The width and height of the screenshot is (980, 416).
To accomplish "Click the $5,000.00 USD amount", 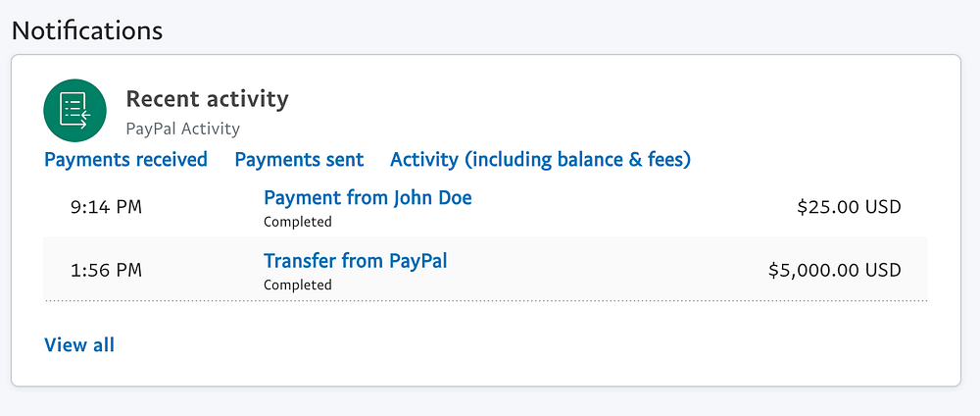I will click(x=834, y=270).
